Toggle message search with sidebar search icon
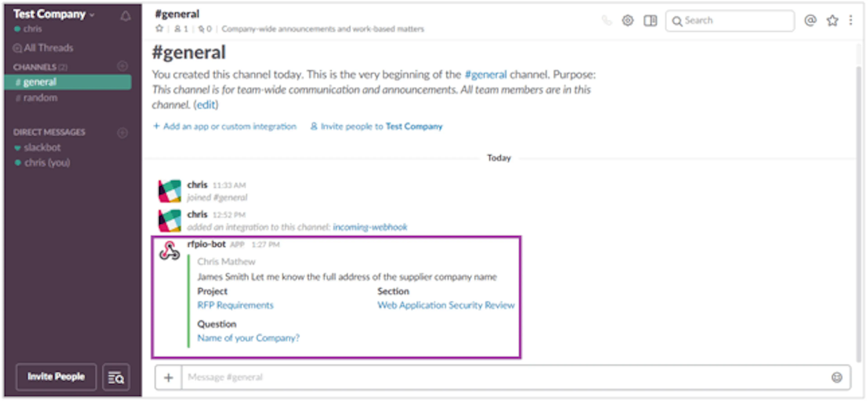This screenshot has height=402, width=868. [116, 377]
